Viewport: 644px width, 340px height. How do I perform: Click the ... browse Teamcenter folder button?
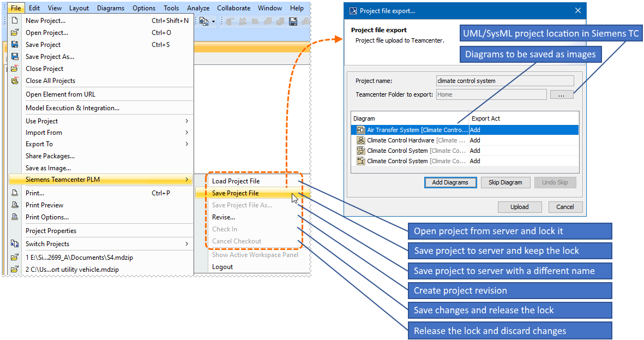click(x=562, y=94)
